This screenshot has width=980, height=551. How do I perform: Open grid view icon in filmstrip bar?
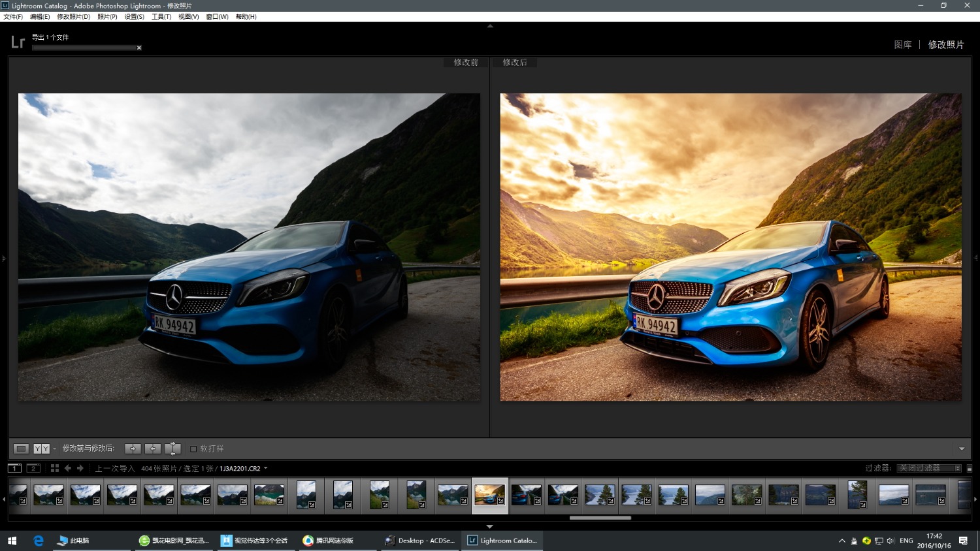coord(55,468)
